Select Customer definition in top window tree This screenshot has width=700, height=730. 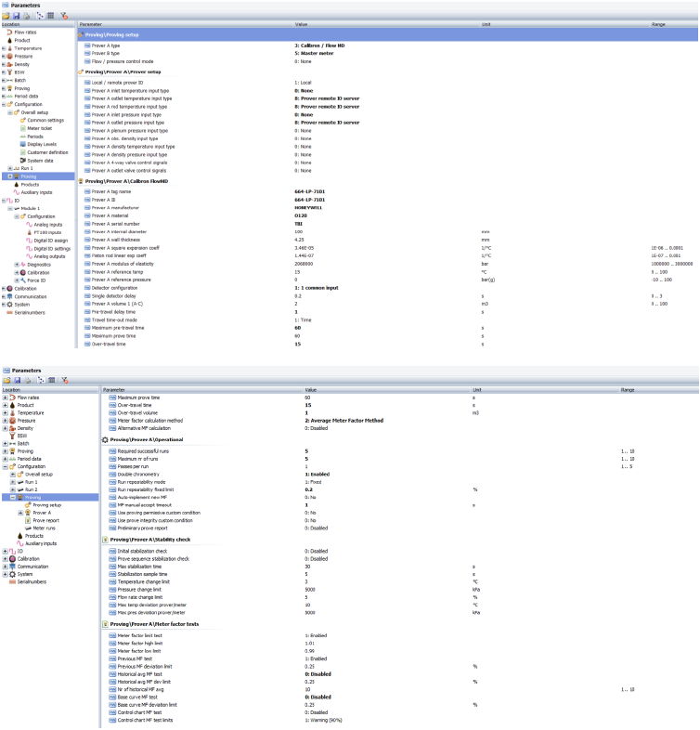tap(47, 152)
